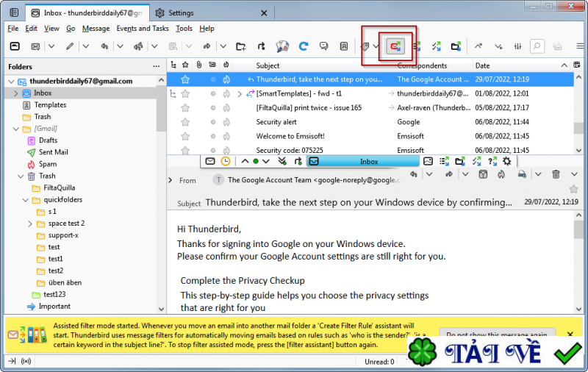Screen dimensions: 588x372
Task: Click the Get Messages envelope icon
Action: pyautogui.click(x=35, y=46)
